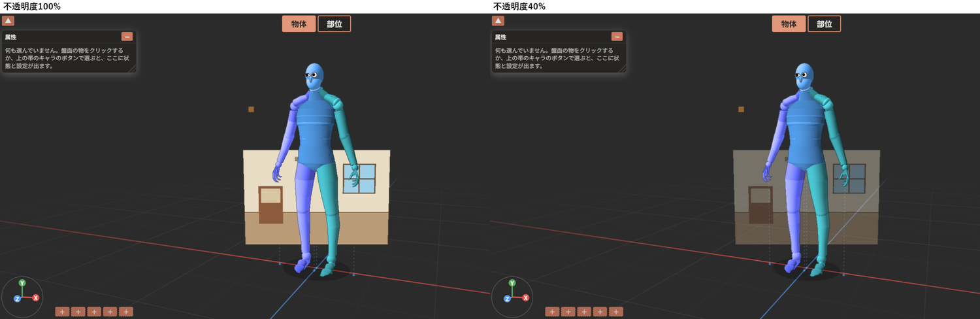
Task: Minimize the 属性 panel in the 100% opacity view
Action: [x=127, y=37]
